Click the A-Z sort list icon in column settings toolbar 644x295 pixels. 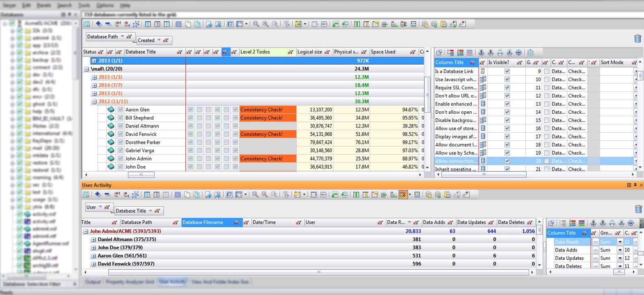460,53
